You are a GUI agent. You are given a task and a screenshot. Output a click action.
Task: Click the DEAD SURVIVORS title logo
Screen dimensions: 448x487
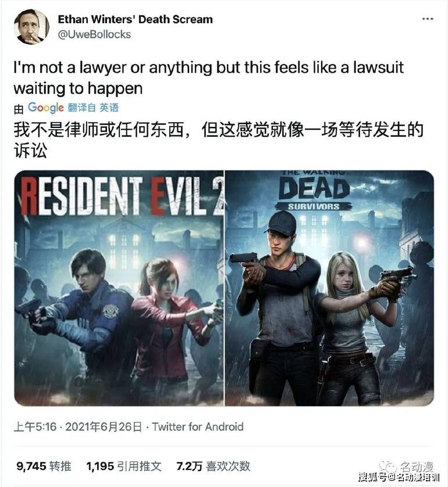[314, 191]
